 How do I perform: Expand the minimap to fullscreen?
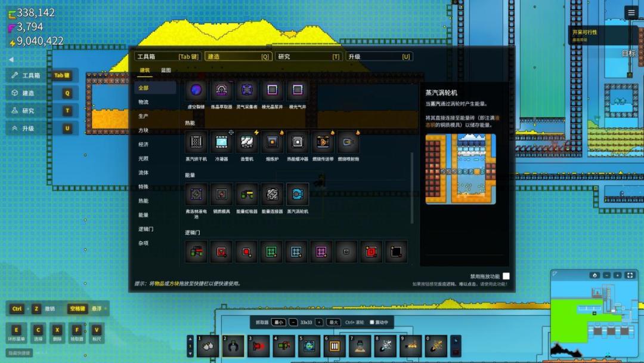click(x=630, y=275)
